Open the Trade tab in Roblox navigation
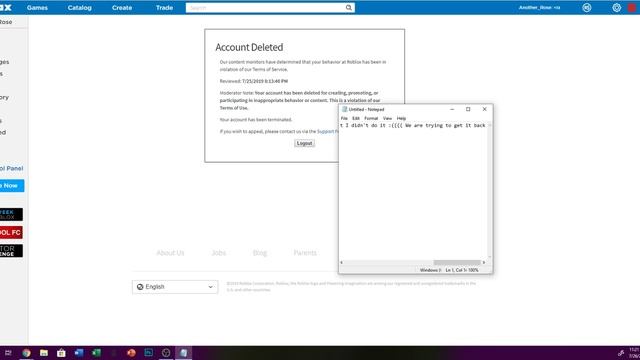This screenshot has width=640, height=360. [164, 8]
